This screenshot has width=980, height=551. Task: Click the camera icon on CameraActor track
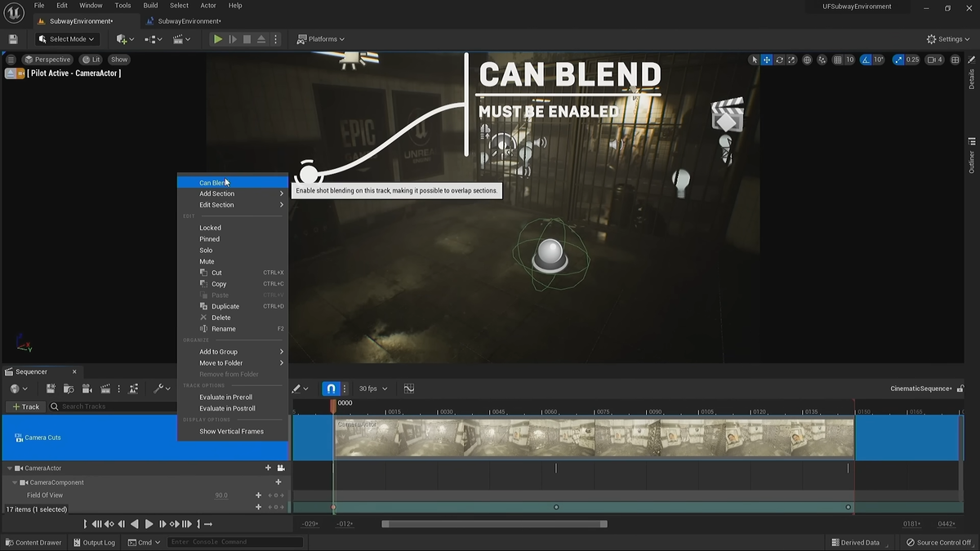pyautogui.click(x=281, y=469)
